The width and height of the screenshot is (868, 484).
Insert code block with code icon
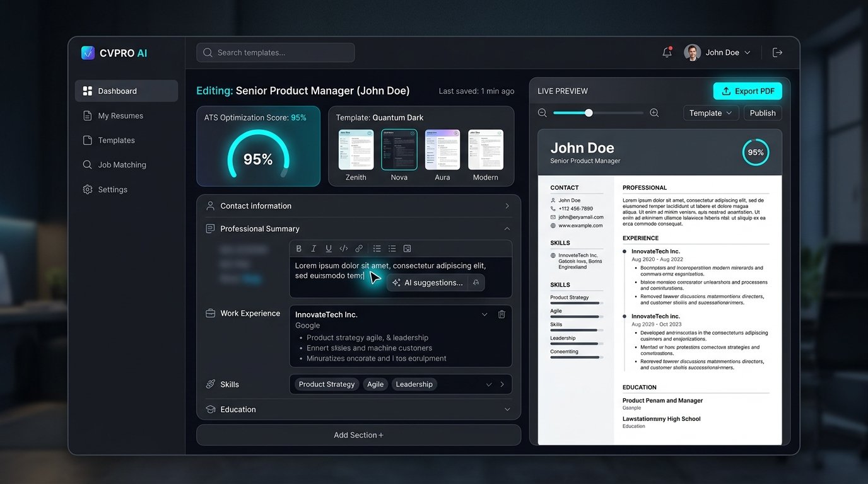pyautogui.click(x=344, y=248)
